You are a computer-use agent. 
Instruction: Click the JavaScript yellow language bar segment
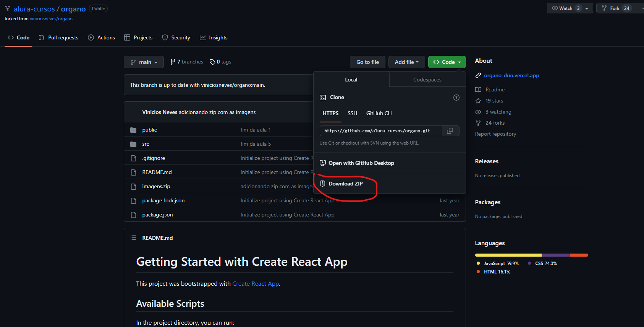508,255
